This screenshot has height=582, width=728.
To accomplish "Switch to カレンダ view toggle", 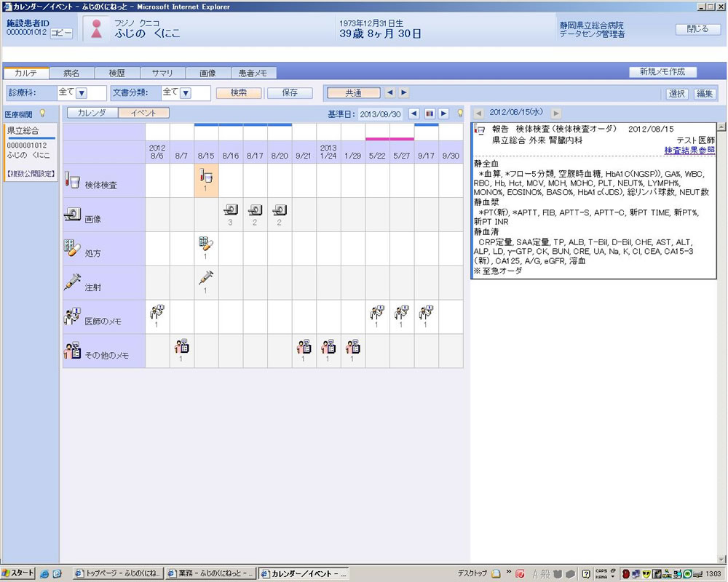I will [x=92, y=113].
